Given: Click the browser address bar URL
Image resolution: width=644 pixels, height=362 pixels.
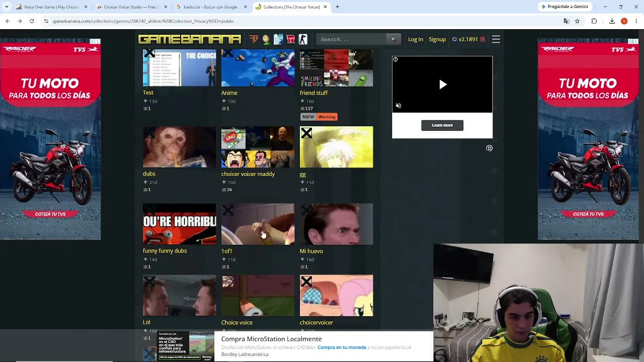Looking at the screenshot, I should (x=143, y=21).
